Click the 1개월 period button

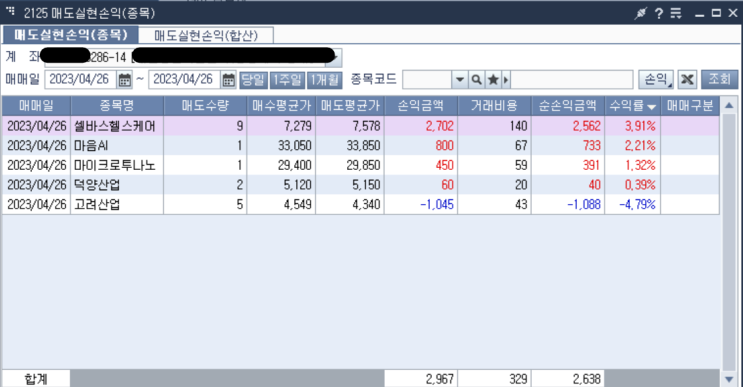click(x=325, y=80)
